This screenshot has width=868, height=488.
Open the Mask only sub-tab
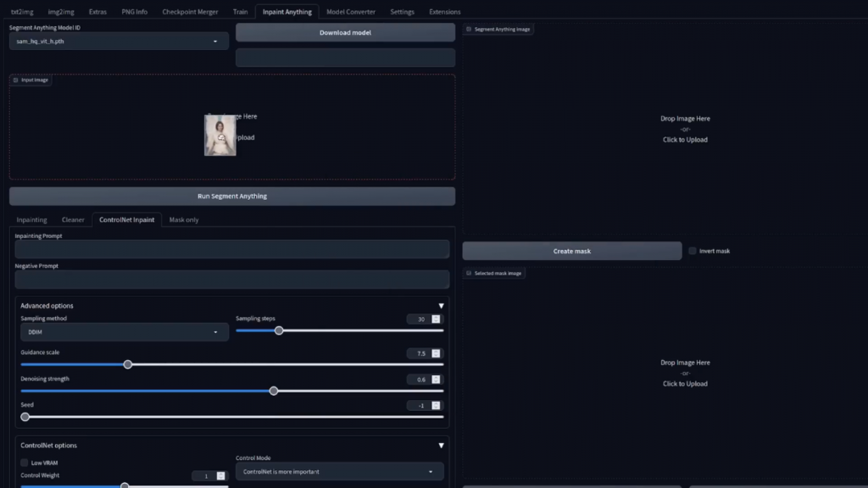point(184,219)
